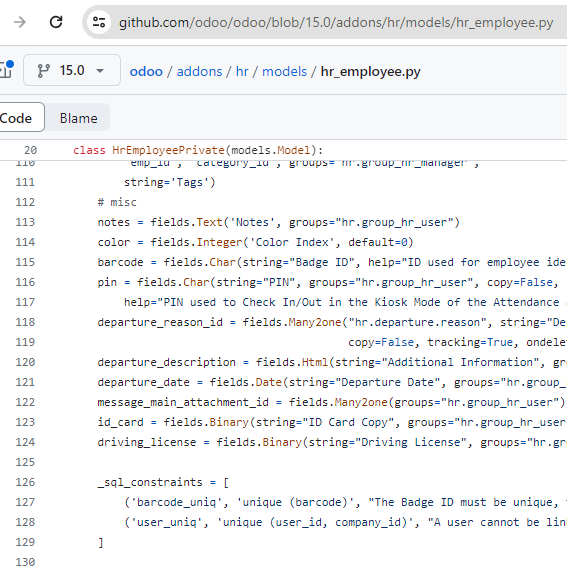Go to odoo repository breadcrumb link

pos(146,71)
